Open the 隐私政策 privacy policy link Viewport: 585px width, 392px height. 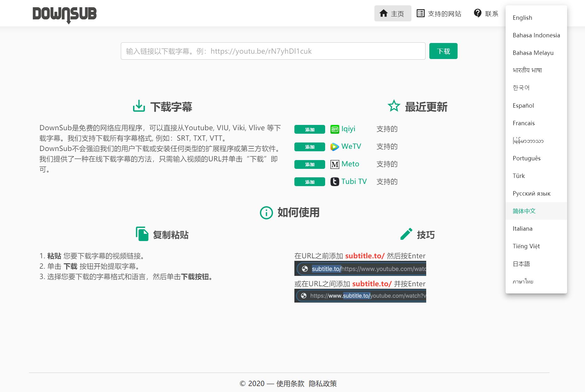[x=323, y=384]
